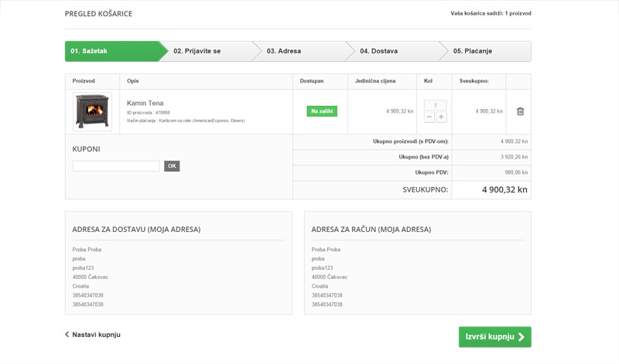Click the Adresa za račun heading
This screenshot has height=364, width=619.
(x=371, y=230)
